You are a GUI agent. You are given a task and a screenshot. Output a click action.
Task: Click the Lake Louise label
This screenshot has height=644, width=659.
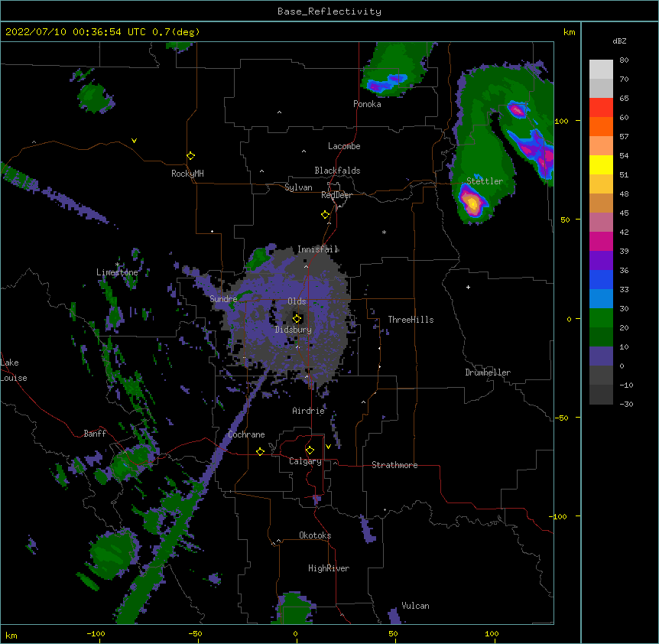tap(14, 370)
